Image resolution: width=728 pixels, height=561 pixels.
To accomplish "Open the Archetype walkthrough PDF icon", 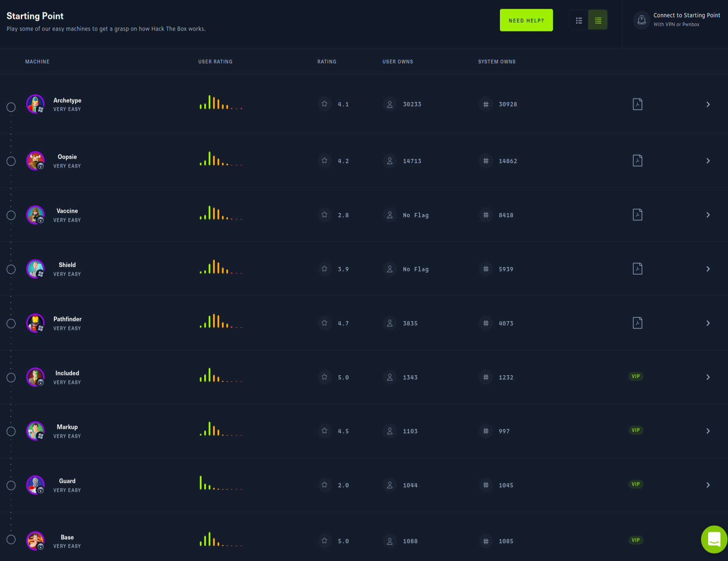I will tap(637, 104).
